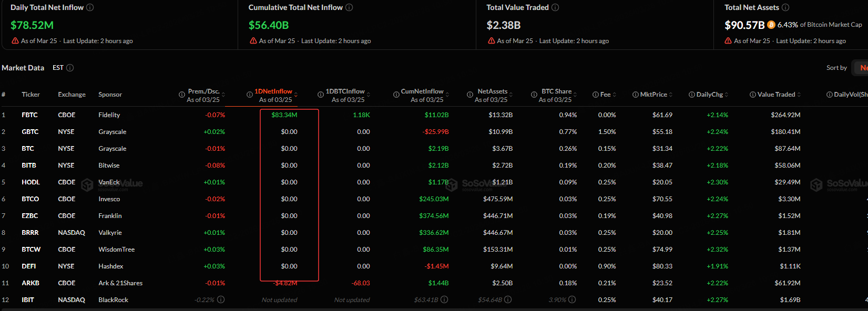Click $56.40B cumulative inflow value
This screenshot has height=311, width=868.
pos(269,25)
